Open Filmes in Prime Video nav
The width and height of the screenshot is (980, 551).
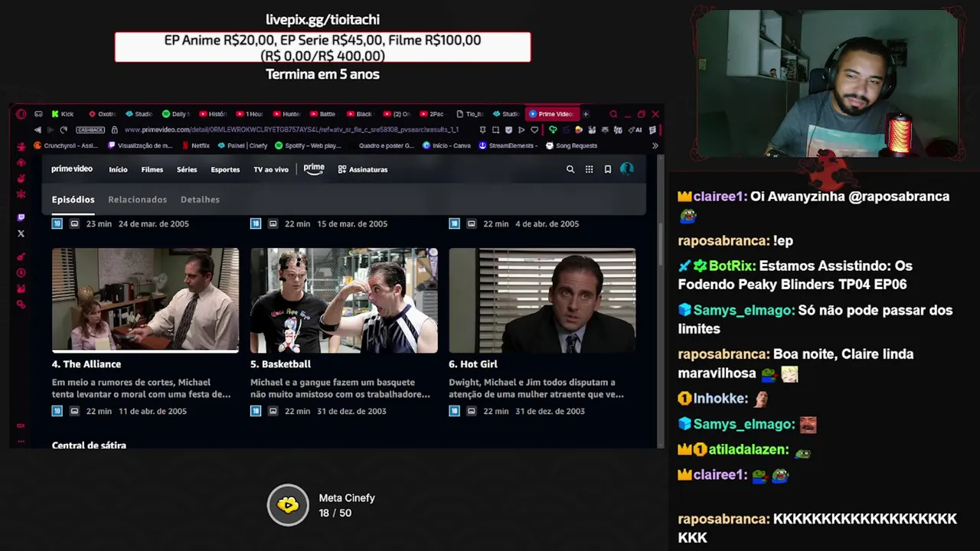[x=152, y=169]
